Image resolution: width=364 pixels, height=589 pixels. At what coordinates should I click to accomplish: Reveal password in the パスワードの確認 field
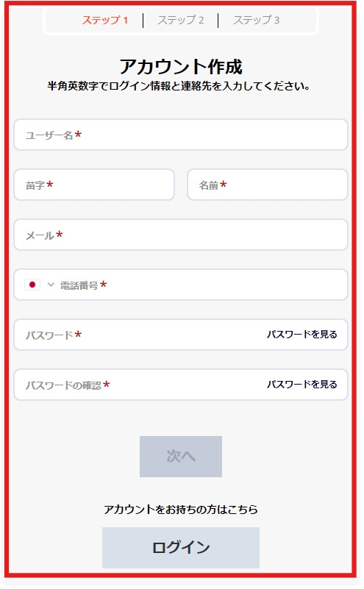[302, 385]
